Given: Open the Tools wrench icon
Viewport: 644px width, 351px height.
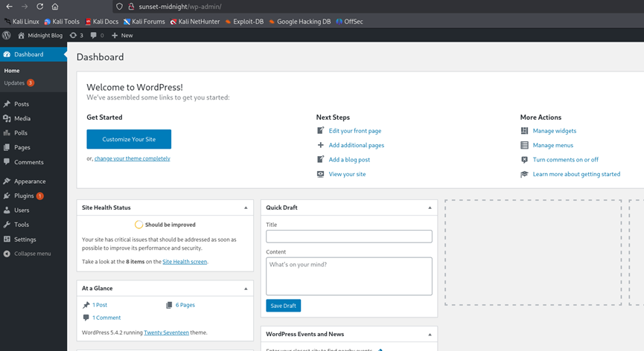Looking at the screenshot, I should 7,225.
